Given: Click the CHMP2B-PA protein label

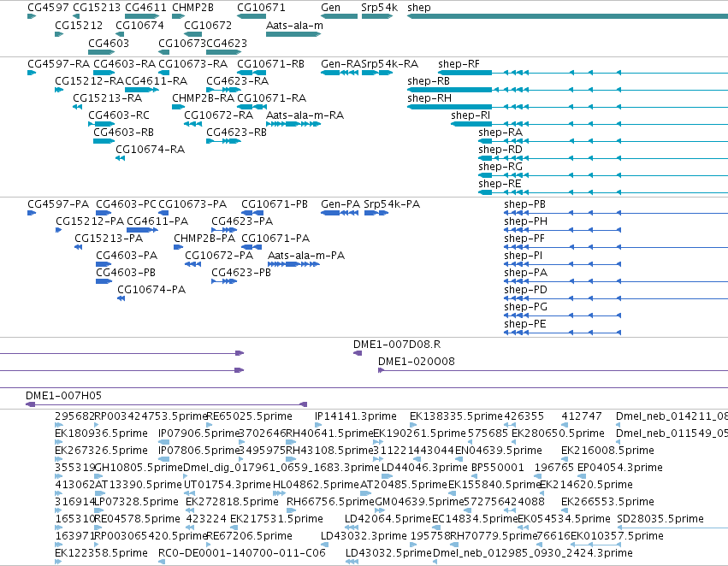Looking at the screenshot, I should coord(204,239).
